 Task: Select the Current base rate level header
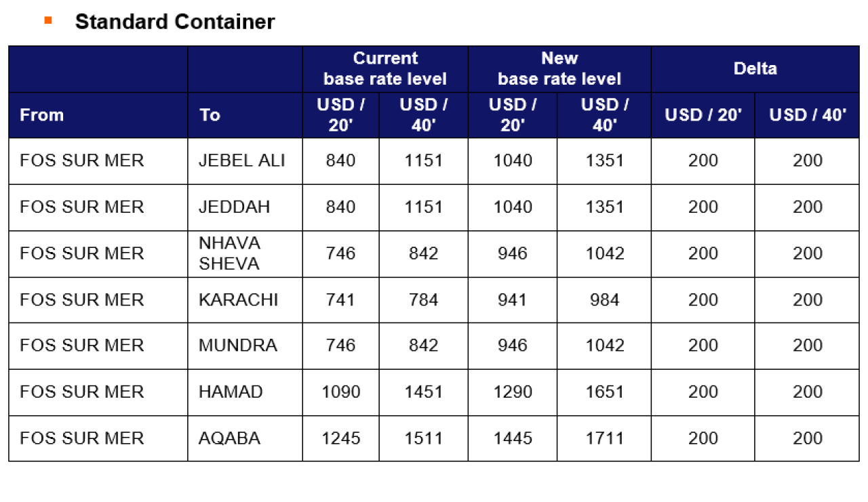tap(385, 69)
